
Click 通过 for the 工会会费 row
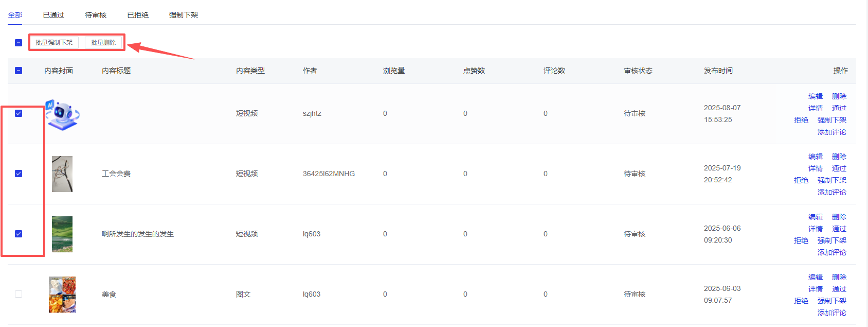pos(839,168)
